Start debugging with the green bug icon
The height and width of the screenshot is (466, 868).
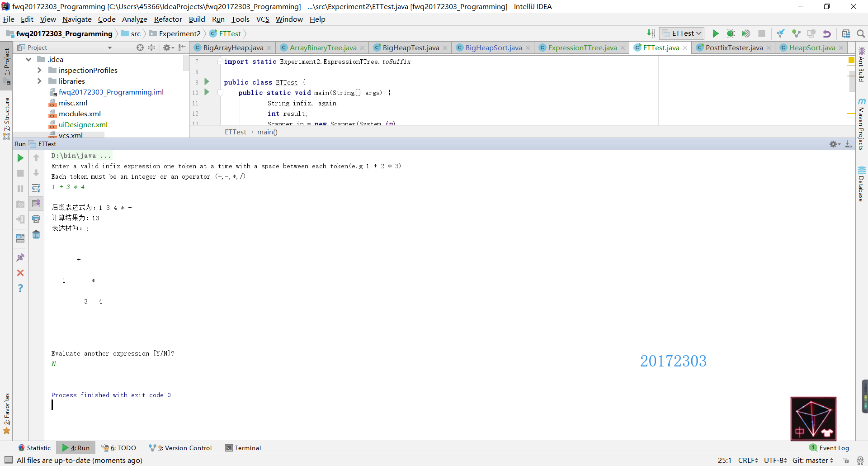point(731,33)
